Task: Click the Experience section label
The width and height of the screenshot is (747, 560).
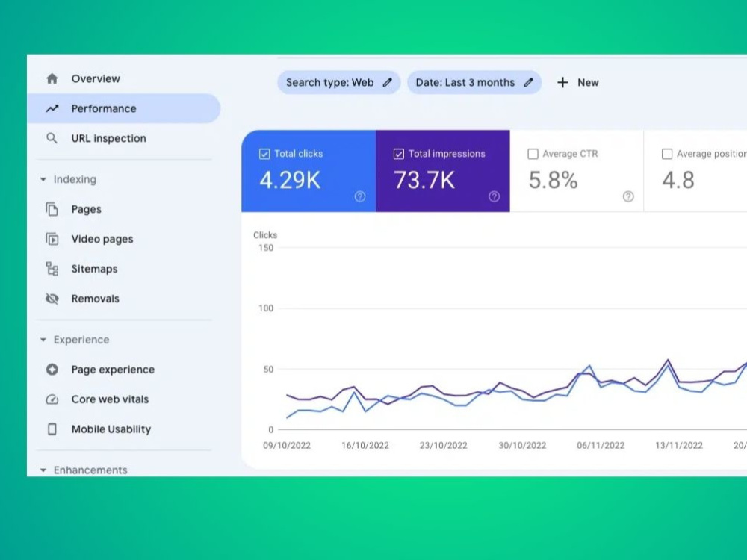Action: (81, 340)
